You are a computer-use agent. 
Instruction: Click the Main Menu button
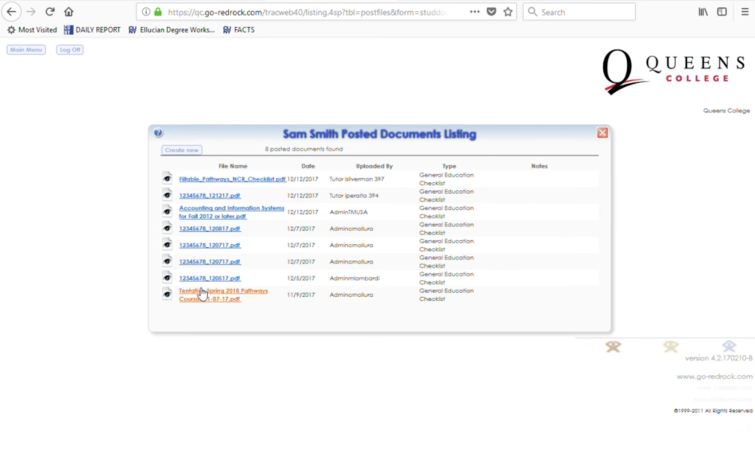click(26, 50)
